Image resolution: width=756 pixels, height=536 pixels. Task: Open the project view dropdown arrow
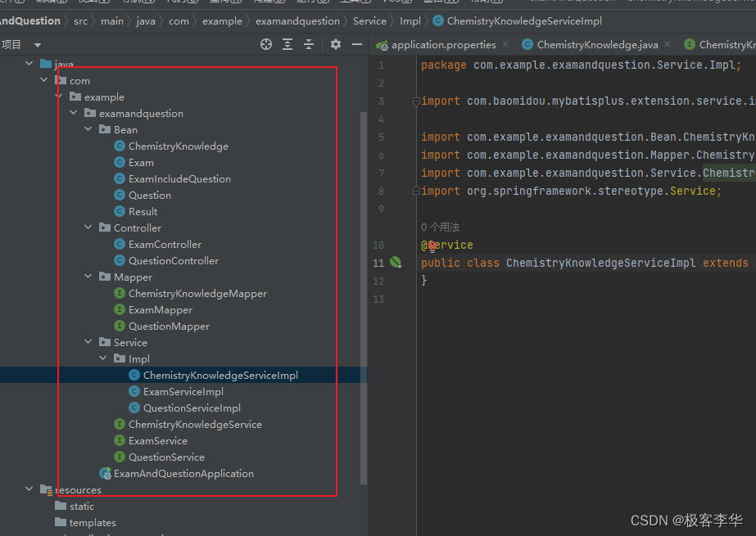(38, 45)
